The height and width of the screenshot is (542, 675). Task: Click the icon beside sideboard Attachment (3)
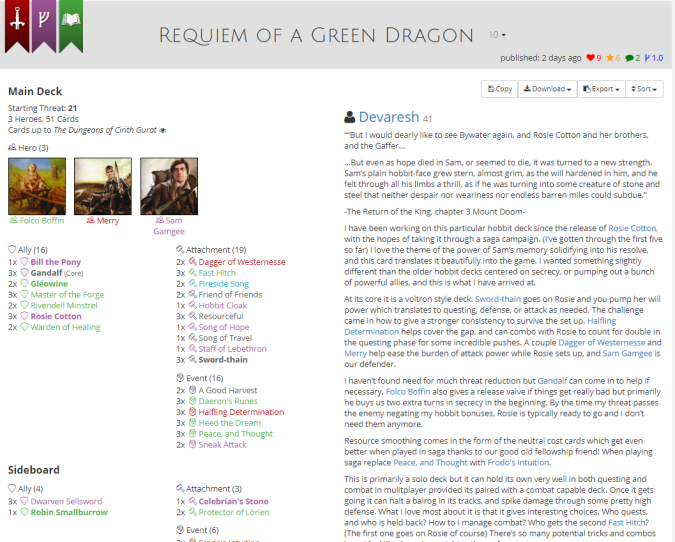point(180,488)
